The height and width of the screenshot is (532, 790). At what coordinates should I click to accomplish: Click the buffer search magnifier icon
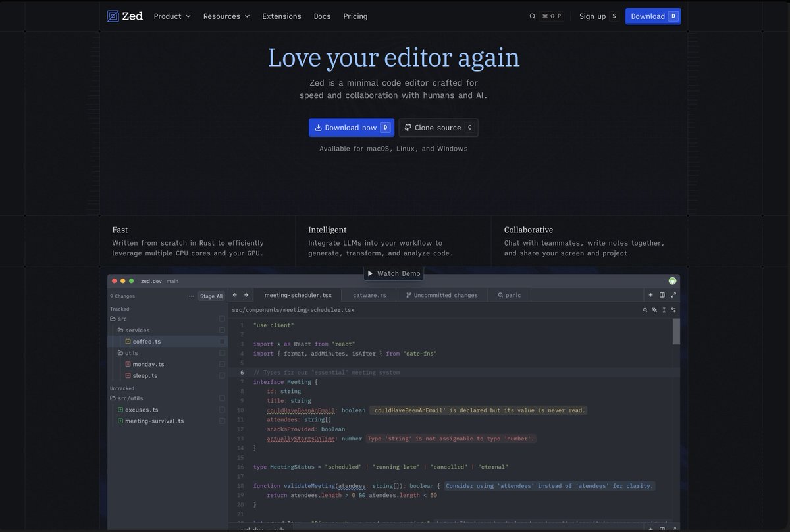pos(645,309)
